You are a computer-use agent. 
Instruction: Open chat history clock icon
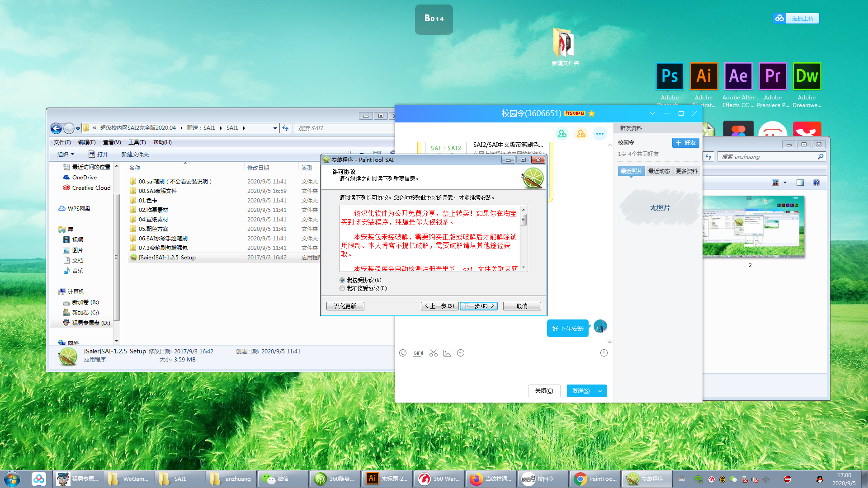(604, 353)
